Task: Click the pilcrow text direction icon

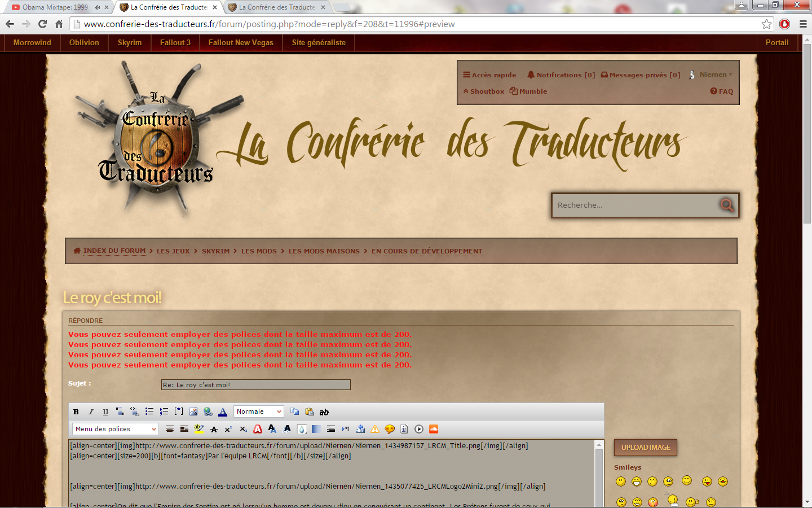Action: [x=346, y=429]
